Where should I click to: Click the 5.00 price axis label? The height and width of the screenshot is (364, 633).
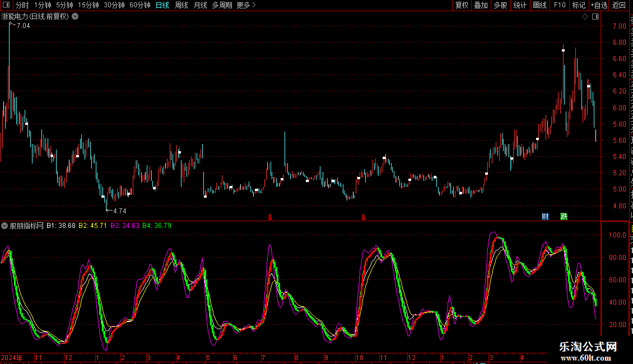coord(619,189)
